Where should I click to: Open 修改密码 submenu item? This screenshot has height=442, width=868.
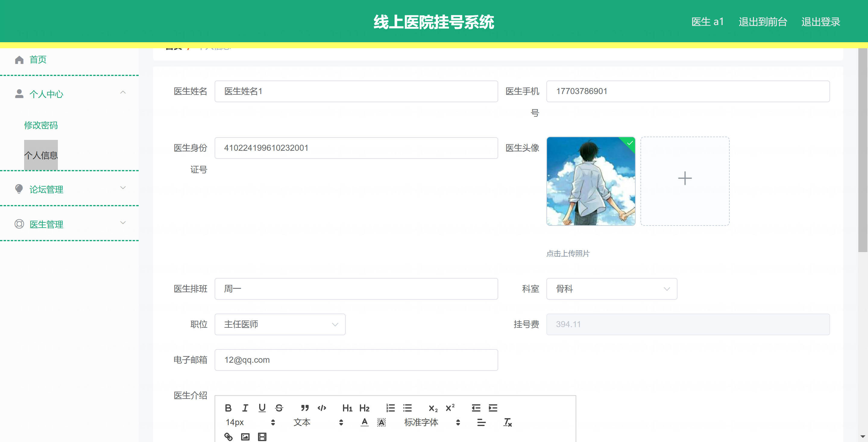pos(41,125)
